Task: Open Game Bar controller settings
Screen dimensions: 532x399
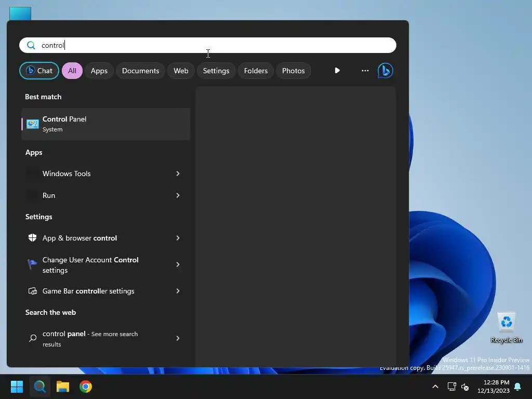Action: pos(105,291)
